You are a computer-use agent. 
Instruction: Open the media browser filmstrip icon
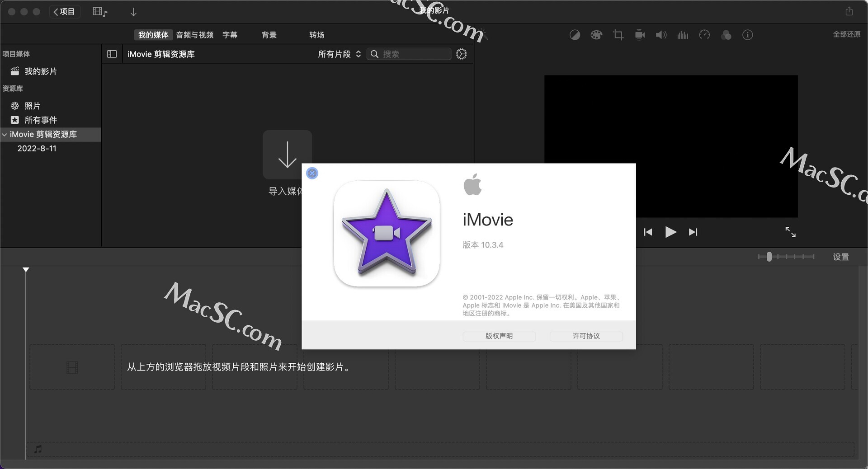(x=100, y=12)
